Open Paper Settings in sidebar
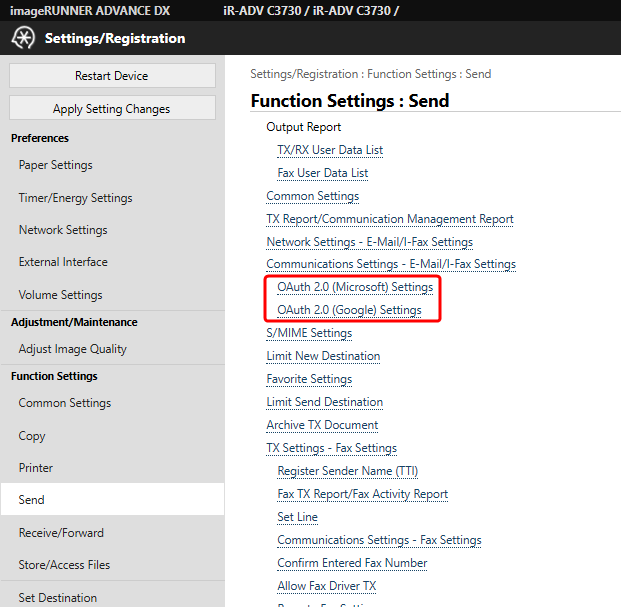Screen dimensions: 621x607 [56, 165]
